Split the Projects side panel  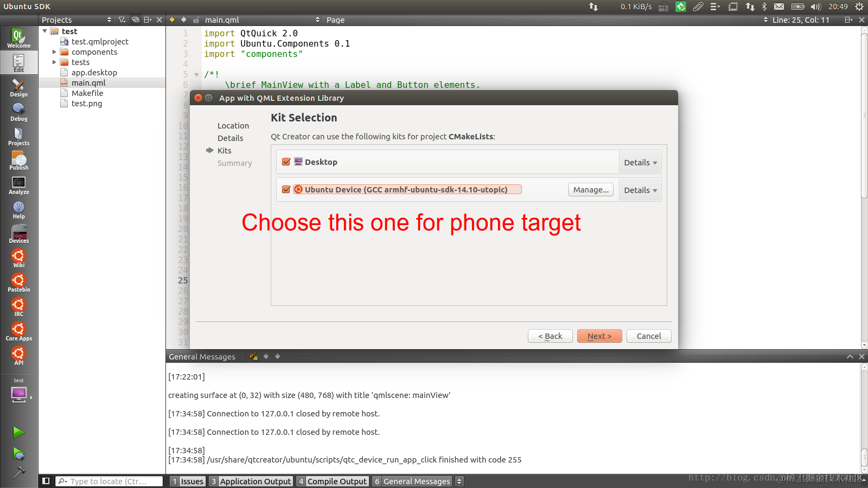pyautogui.click(x=148, y=20)
